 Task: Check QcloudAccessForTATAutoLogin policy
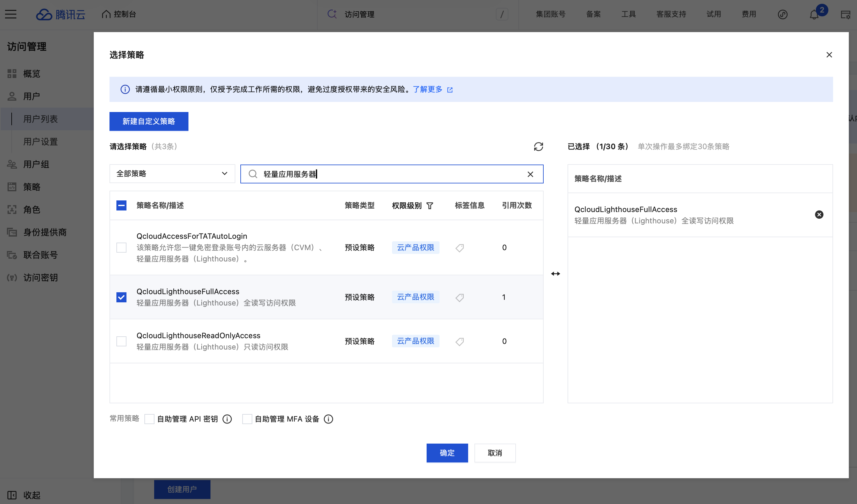point(121,248)
